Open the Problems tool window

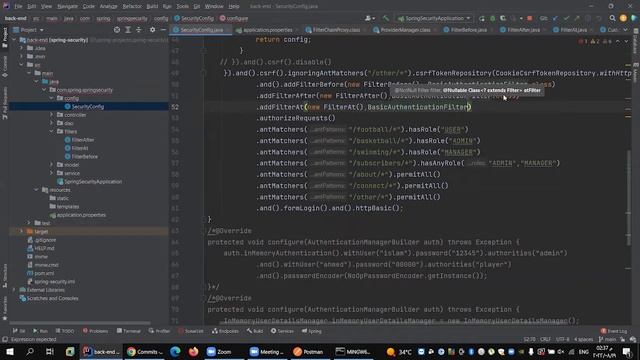95,331
